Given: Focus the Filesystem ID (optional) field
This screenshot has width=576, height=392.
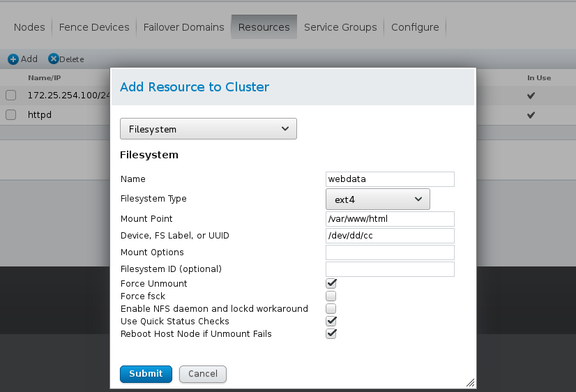Looking at the screenshot, I should click(x=390, y=269).
